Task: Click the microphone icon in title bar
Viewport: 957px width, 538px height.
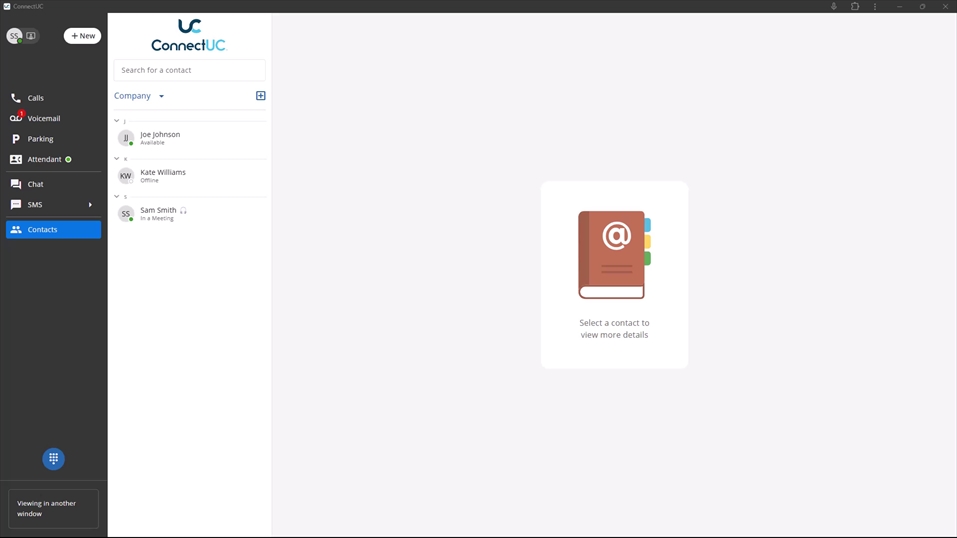Action: [833, 7]
